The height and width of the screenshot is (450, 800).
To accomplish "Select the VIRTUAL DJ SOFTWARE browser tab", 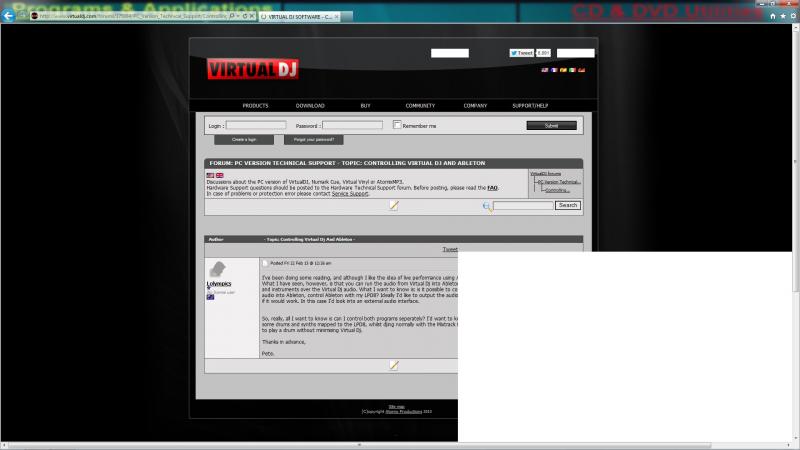I will (x=300, y=17).
